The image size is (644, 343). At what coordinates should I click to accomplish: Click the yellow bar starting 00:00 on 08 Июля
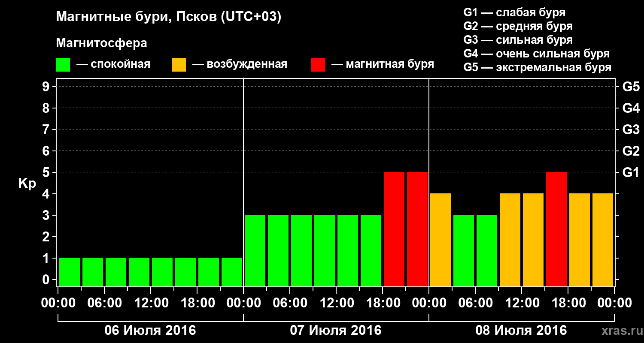[x=440, y=240]
